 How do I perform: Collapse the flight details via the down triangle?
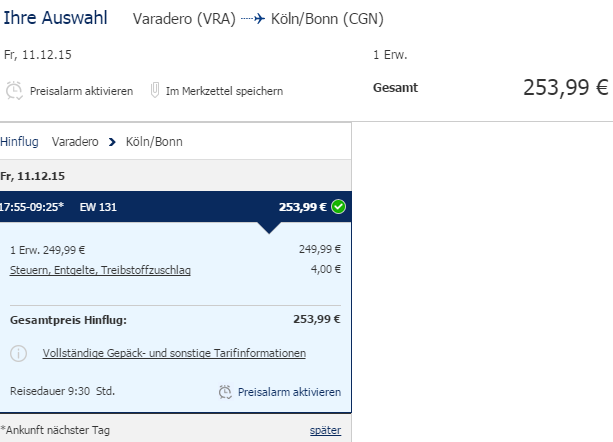[x=269, y=228]
